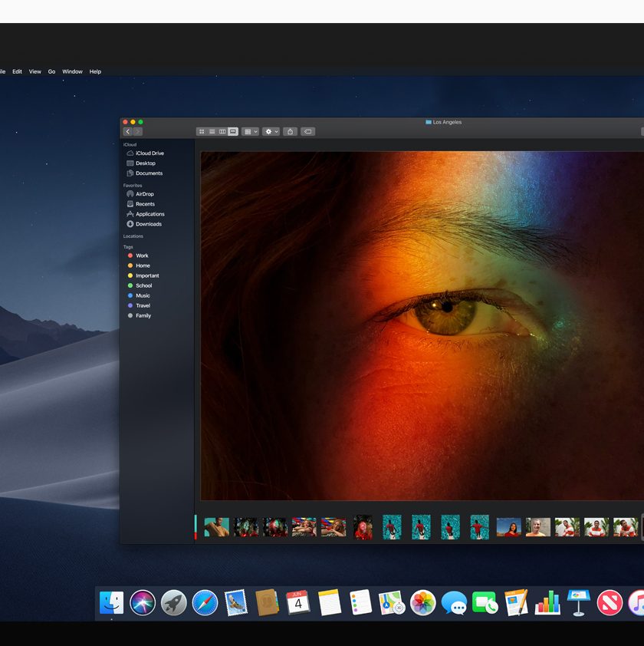Open Photos app from the Dock

[422, 602]
